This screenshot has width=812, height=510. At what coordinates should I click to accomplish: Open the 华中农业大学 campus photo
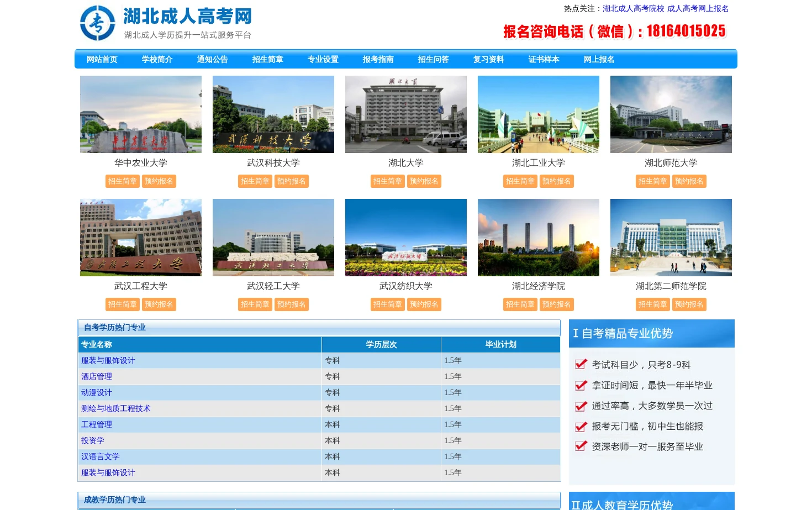141,114
